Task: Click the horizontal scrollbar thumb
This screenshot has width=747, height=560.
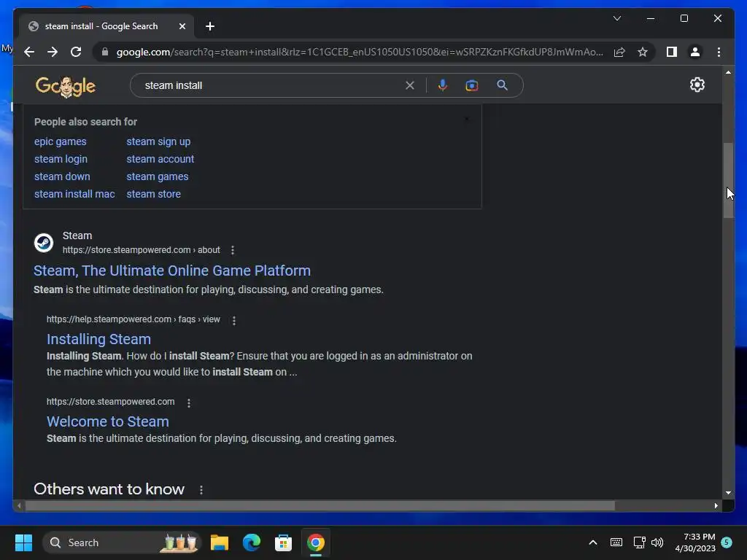Action: point(320,506)
